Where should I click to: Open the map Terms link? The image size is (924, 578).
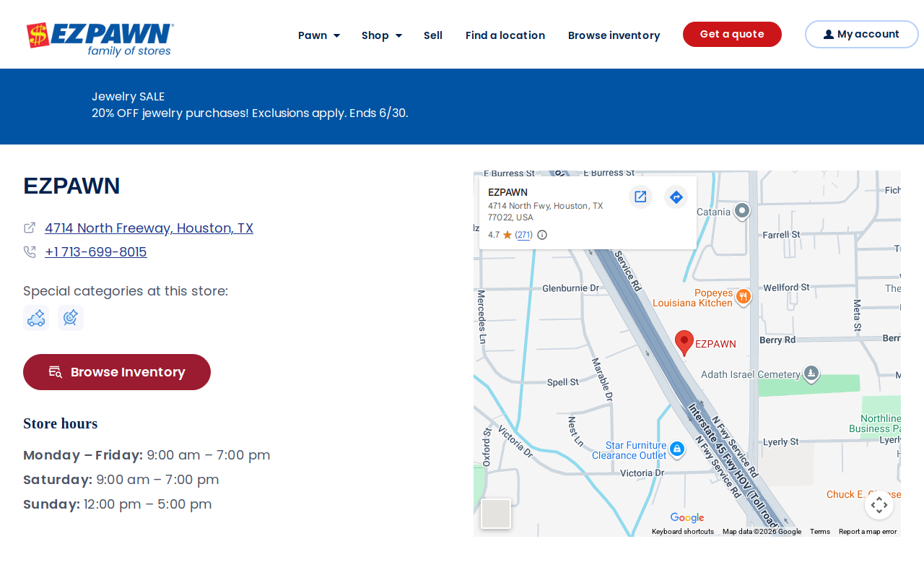pos(820,532)
